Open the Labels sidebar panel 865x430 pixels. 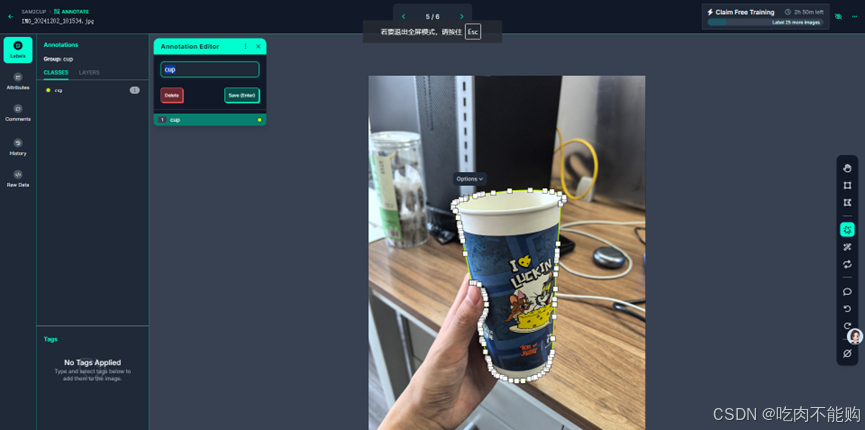pos(18,50)
